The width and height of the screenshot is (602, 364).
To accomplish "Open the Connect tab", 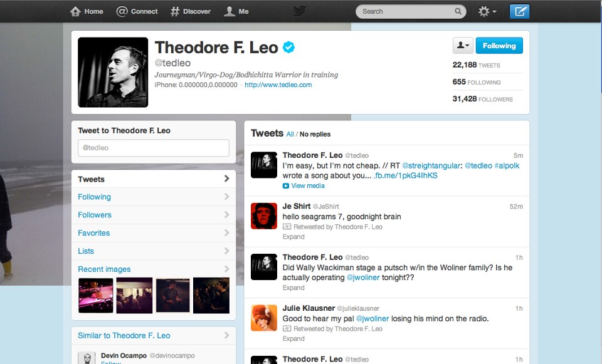I will [137, 11].
